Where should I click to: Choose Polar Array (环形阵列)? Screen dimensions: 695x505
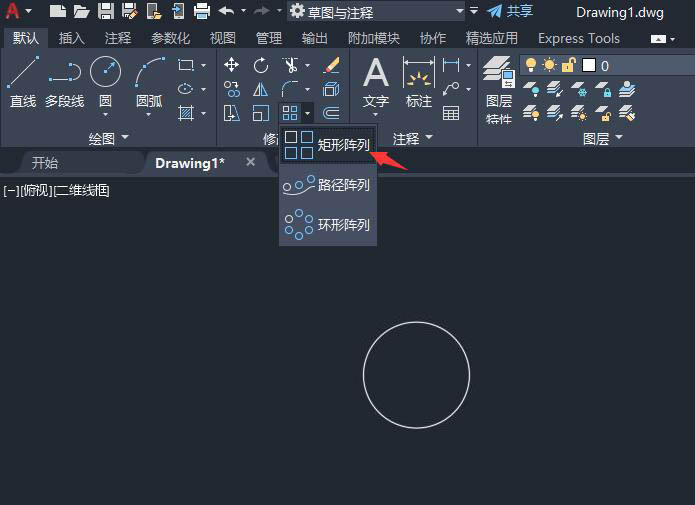(x=328, y=224)
